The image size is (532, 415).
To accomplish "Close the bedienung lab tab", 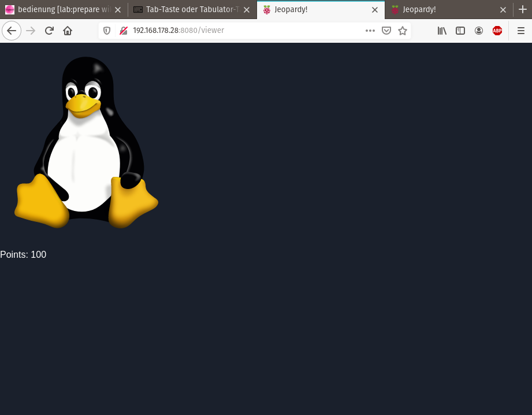I will (118, 10).
